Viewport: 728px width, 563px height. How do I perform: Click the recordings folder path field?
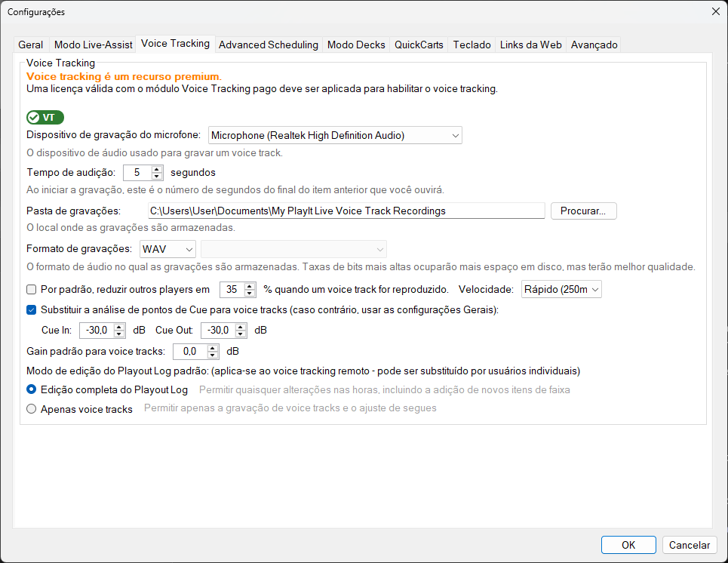pos(346,211)
